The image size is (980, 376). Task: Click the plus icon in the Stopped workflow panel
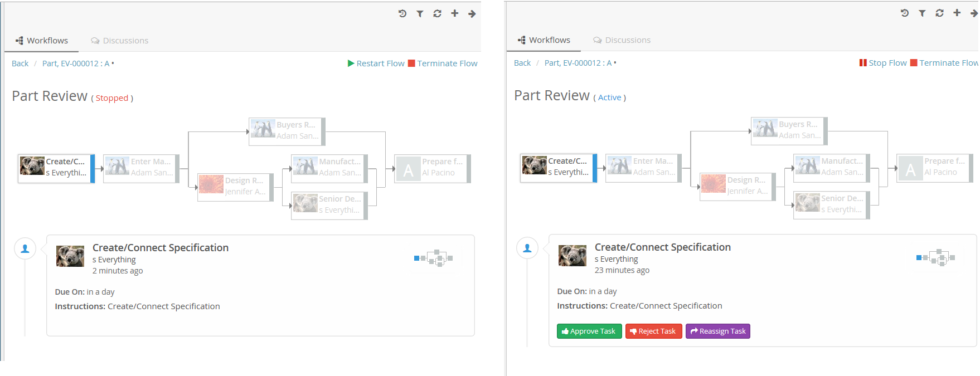[455, 13]
